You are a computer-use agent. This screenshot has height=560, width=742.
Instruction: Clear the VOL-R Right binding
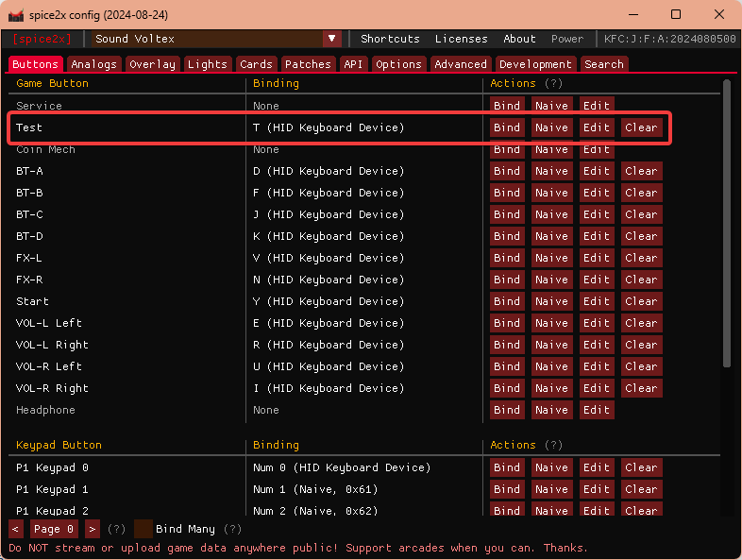click(641, 388)
